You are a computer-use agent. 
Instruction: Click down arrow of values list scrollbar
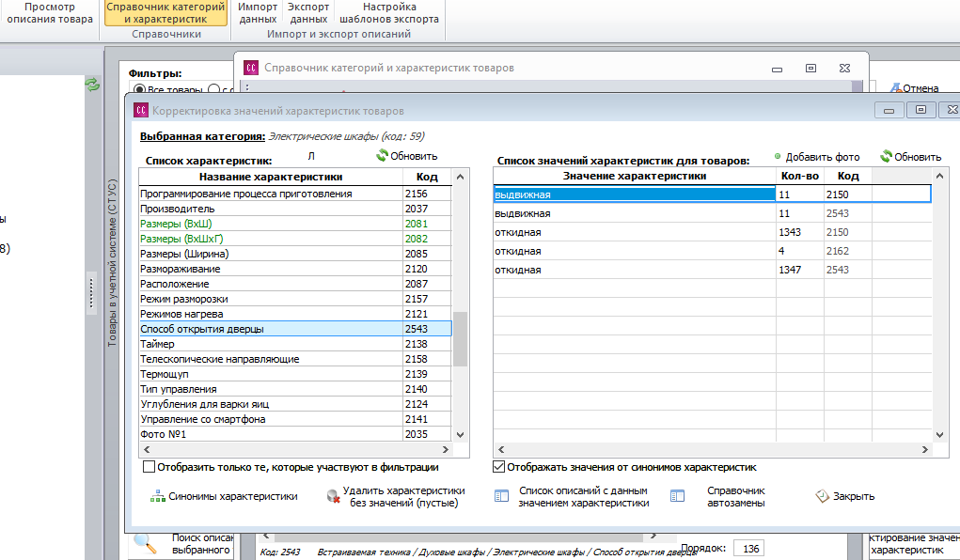click(940, 434)
